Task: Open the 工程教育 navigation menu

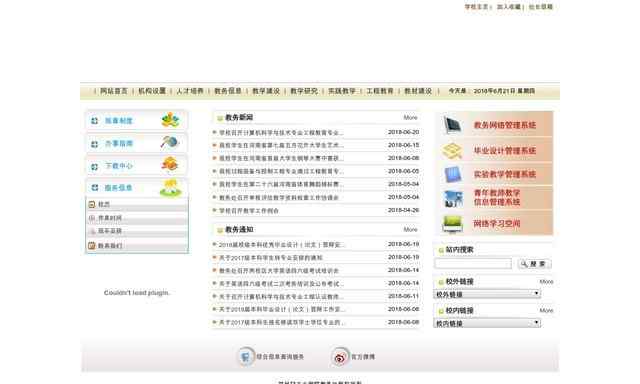Action: (380, 91)
